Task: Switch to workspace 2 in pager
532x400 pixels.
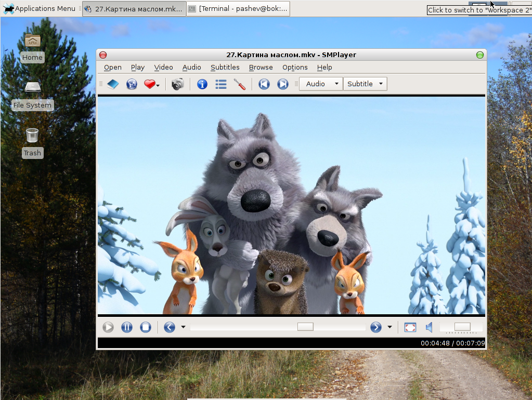Action: click(499, 4)
